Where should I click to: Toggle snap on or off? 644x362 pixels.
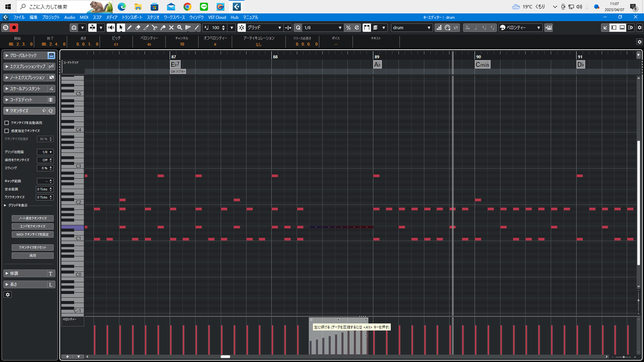click(x=243, y=27)
